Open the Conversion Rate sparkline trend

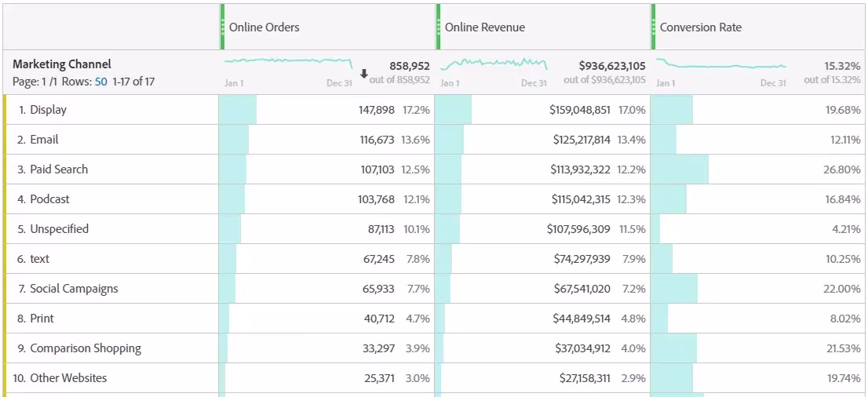pos(721,64)
